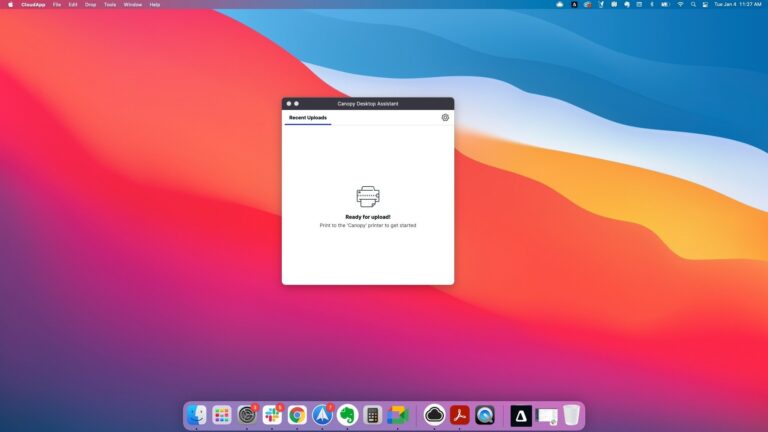Open Calculator from the dock

point(372,415)
